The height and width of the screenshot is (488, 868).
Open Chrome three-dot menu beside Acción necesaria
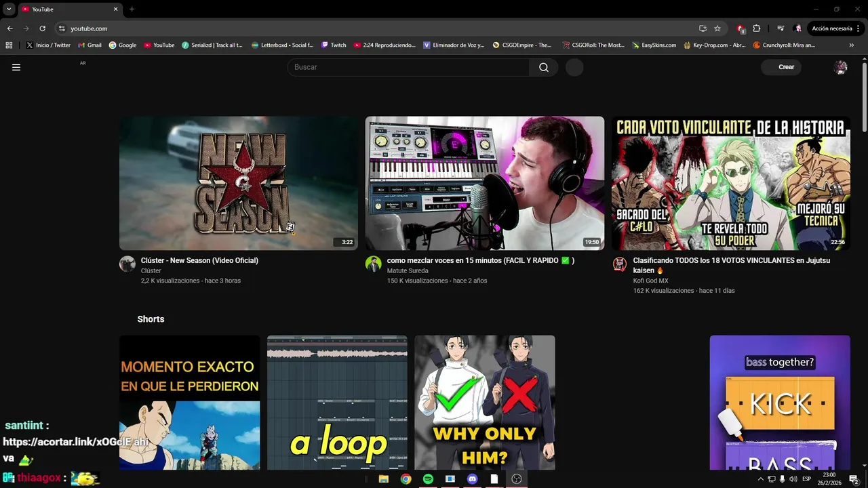pyautogui.click(x=859, y=28)
